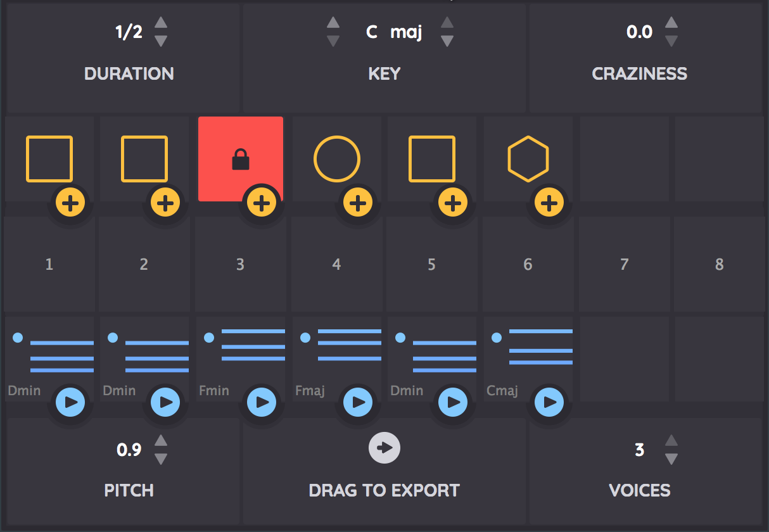
Task: Toggle the red locked slot 3 padlock
Action: [x=241, y=160]
